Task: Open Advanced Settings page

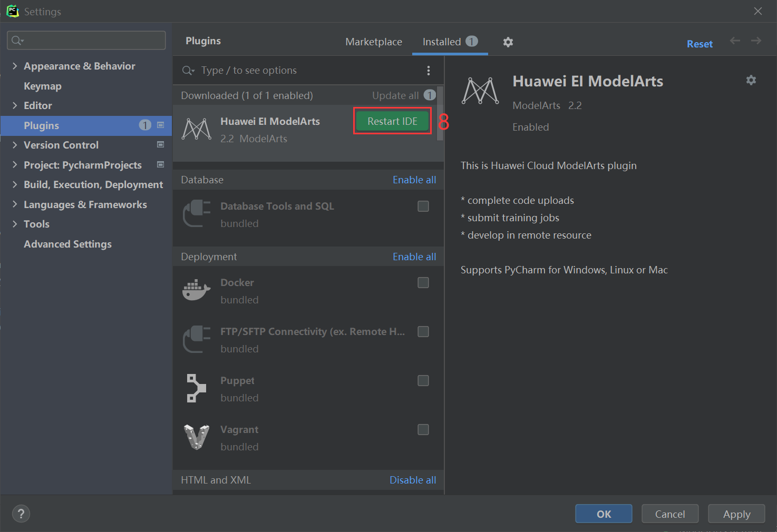Action: [67, 244]
